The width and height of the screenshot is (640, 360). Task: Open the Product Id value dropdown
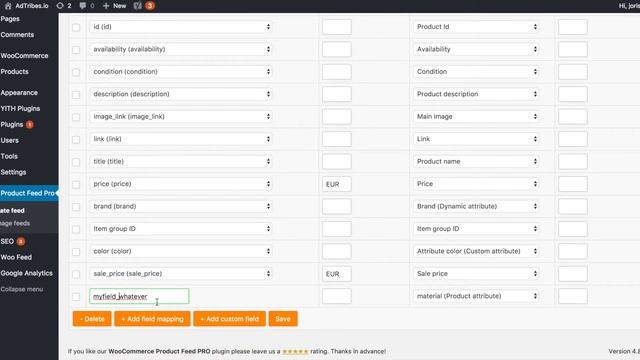tap(476, 27)
